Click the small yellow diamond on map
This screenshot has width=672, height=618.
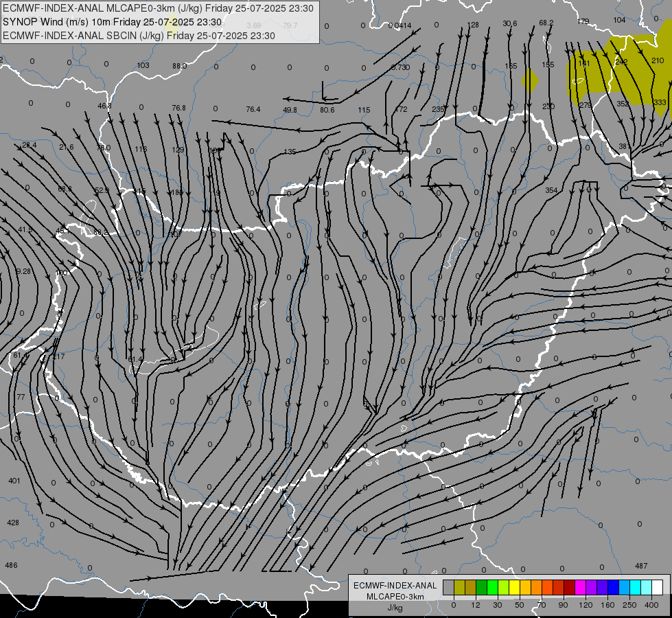click(530, 80)
